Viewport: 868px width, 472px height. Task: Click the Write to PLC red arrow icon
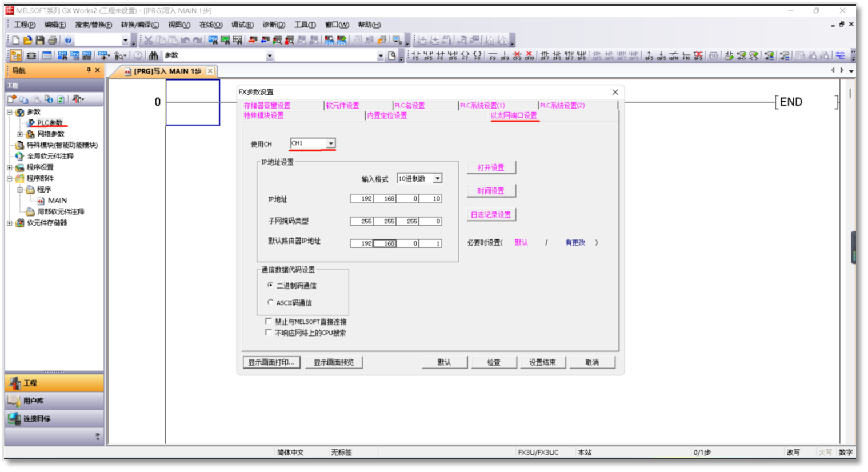(x=253, y=40)
